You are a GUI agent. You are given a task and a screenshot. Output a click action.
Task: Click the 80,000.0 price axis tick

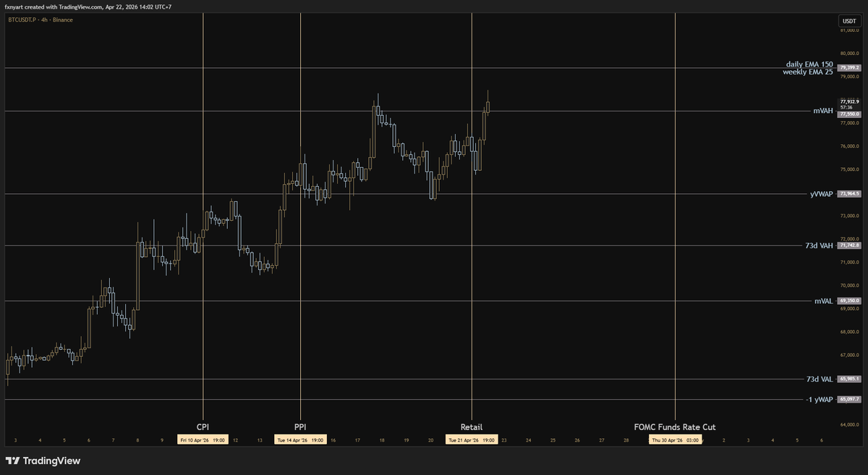click(x=850, y=54)
